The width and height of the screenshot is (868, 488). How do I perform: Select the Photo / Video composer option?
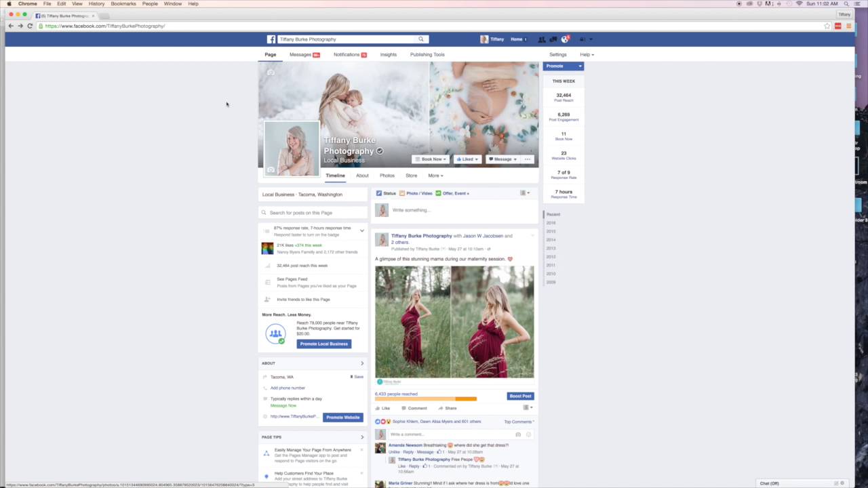(x=416, y=193)
